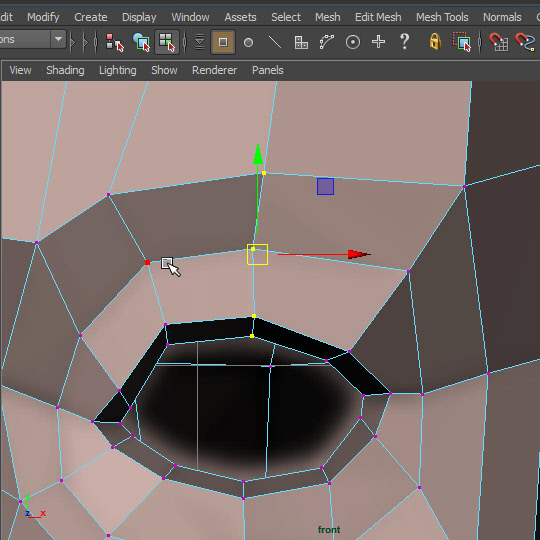540x540 pixels.
Task: Enable snap to curves magnet icon
Action: pyautogui.click(x=525, y=42)
